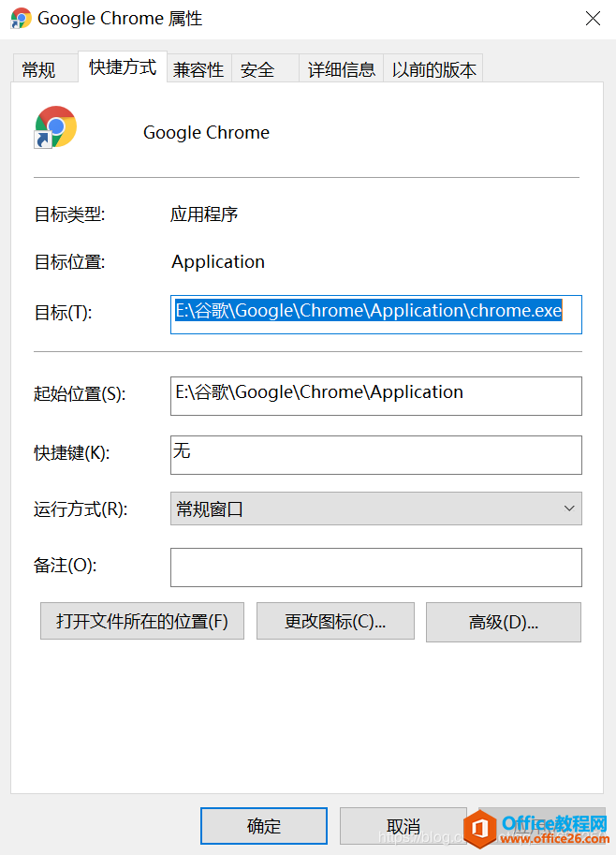Click the 更改图标(C)... button
The height and width of the screenshot is (855, 616).
pos(335,621)
